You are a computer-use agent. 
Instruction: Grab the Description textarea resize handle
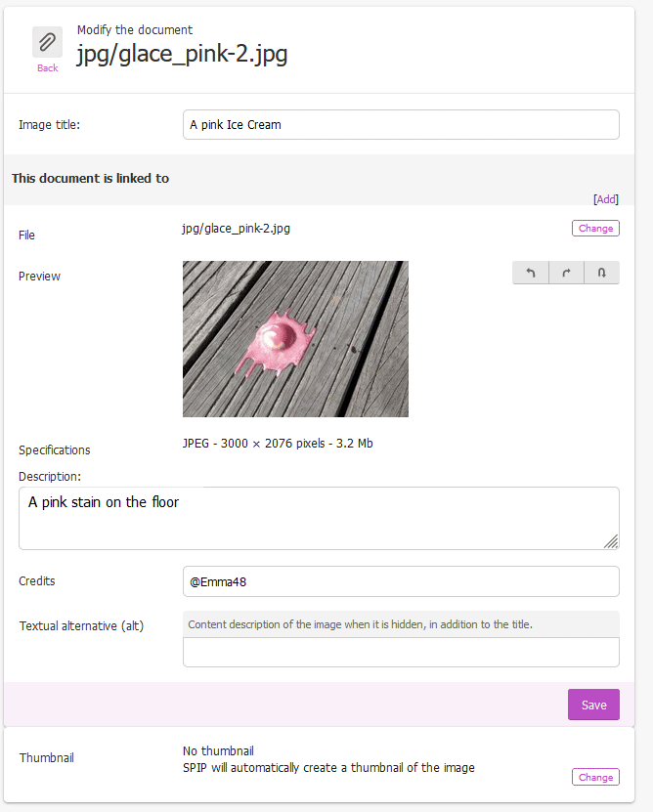coord(610,540)
